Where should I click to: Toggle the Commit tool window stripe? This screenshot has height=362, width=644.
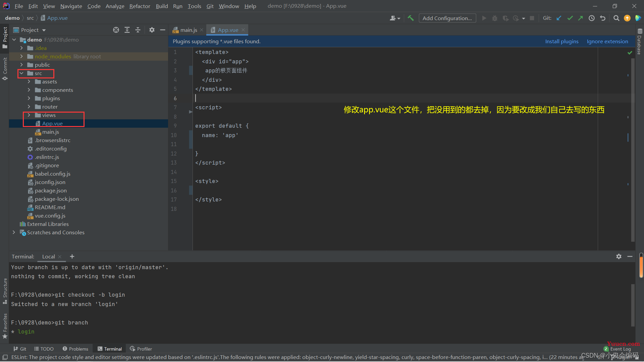click(x=5, y=69)
